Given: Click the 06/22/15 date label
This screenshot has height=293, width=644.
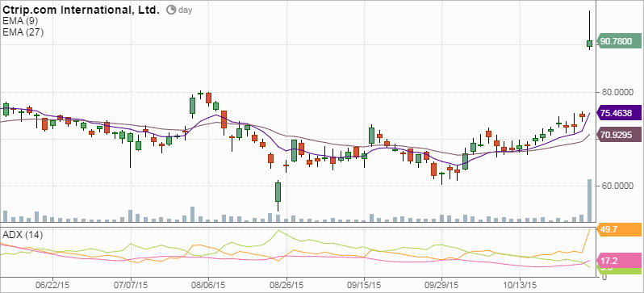Looking at the screenshot, I should 52,284.
